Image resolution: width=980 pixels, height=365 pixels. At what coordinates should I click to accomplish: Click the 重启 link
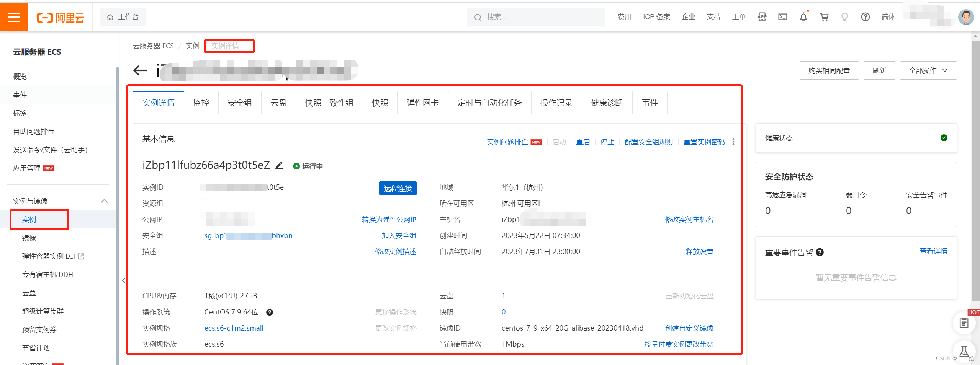(x=583, y=142)
